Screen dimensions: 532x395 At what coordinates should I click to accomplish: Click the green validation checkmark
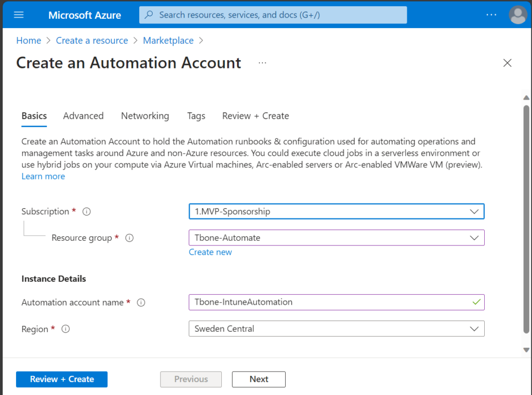click(x=476, y=302)
